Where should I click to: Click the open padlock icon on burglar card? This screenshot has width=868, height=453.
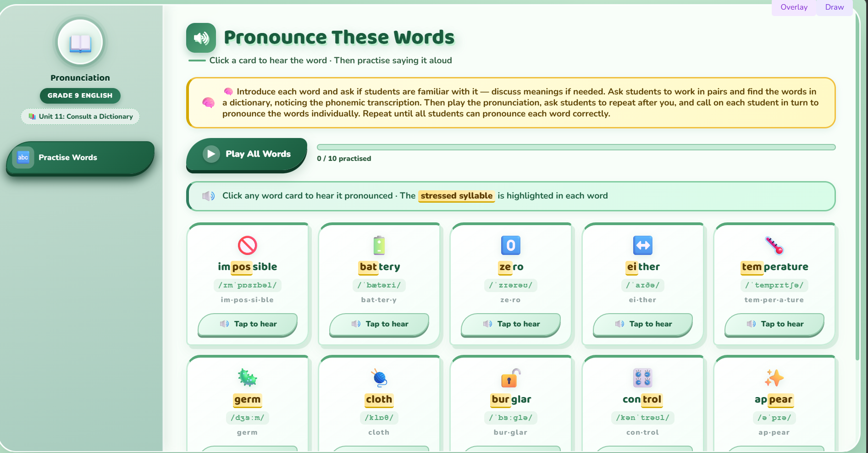pyautogui.click(x=511, y=378)
